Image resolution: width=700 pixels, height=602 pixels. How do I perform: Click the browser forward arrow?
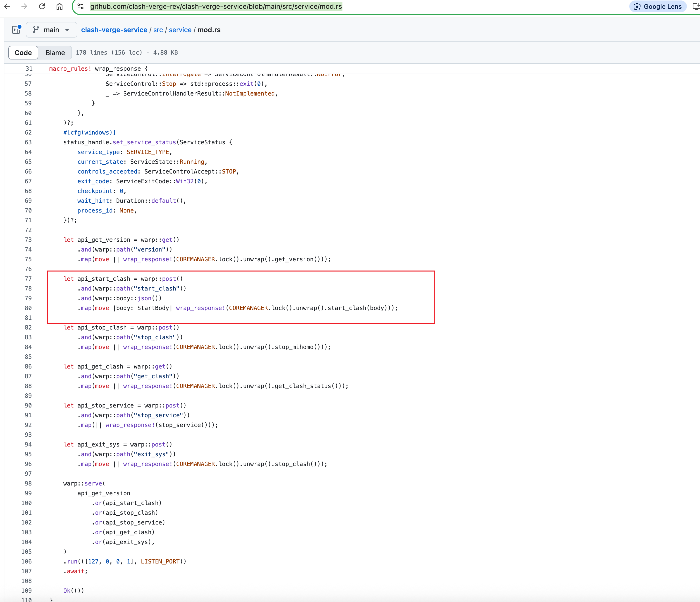coord(24,6)
